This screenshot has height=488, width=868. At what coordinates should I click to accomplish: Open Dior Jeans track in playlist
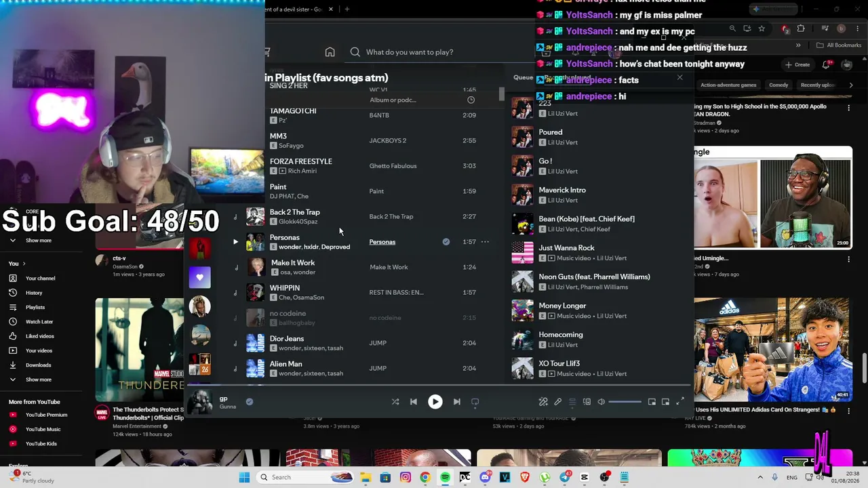coord(287,339)
